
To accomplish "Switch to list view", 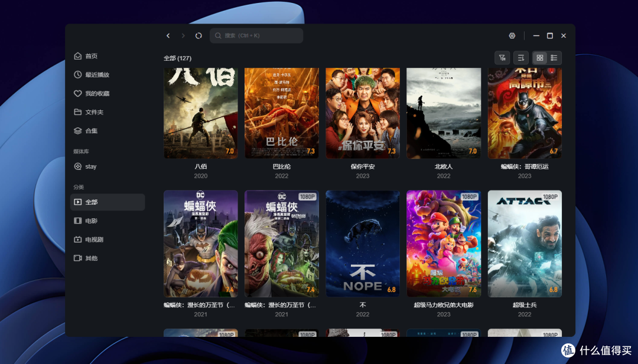I will tap(554, 58).
